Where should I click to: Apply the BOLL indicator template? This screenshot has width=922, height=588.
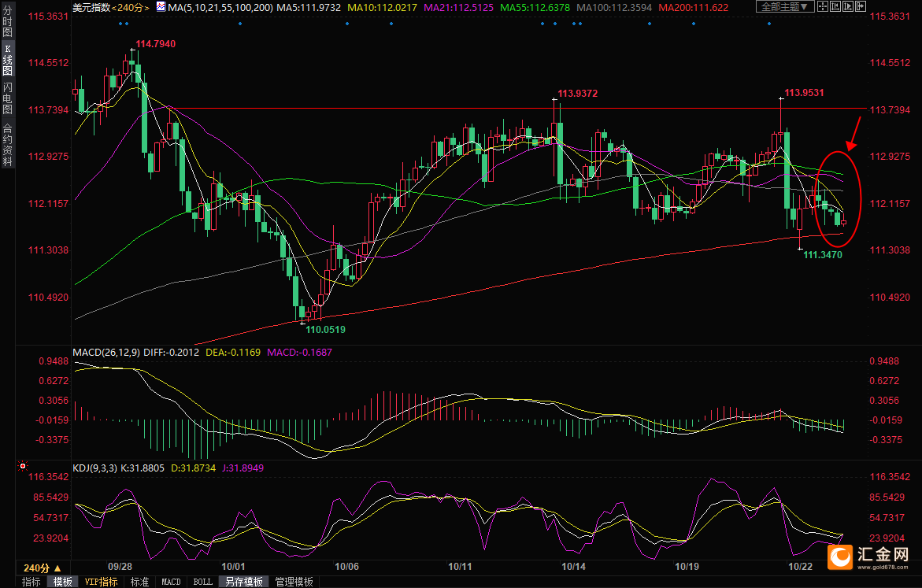202,582
